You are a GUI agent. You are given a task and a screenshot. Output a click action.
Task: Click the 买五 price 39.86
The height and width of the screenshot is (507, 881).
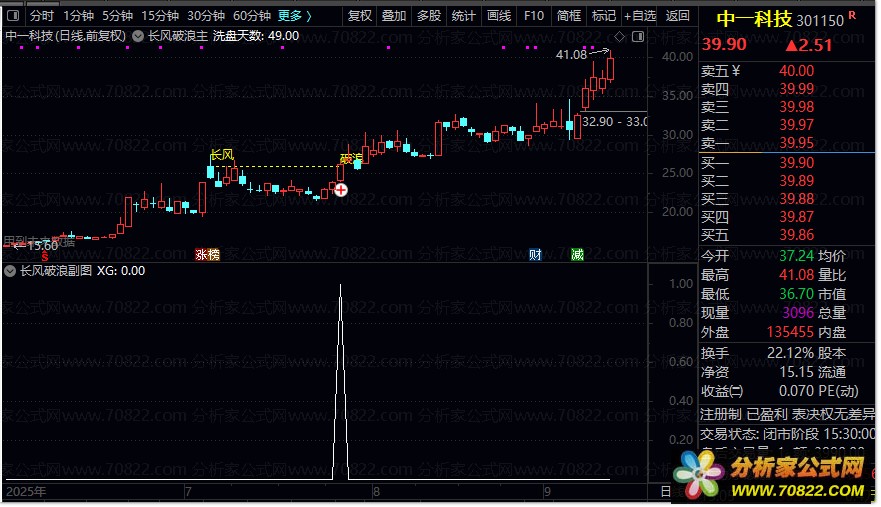click(796, 235)
